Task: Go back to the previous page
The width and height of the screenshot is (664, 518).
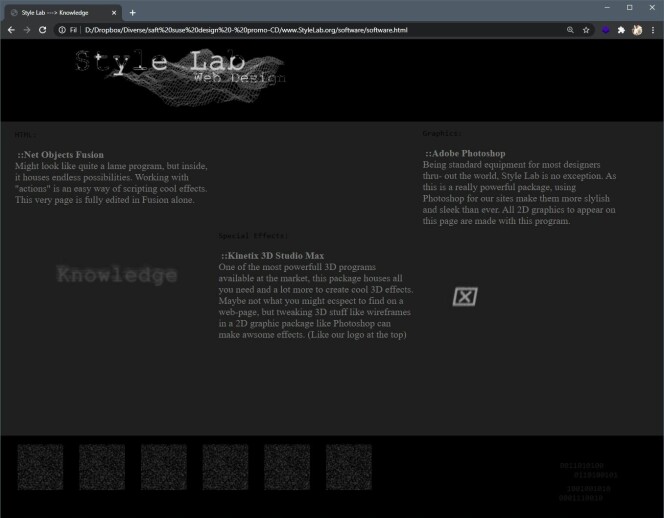Action: tap(11, 30)
